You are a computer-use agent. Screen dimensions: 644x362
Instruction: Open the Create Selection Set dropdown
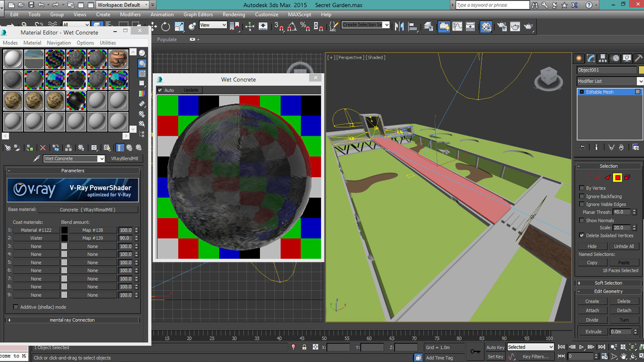click(x=366, y=25)
